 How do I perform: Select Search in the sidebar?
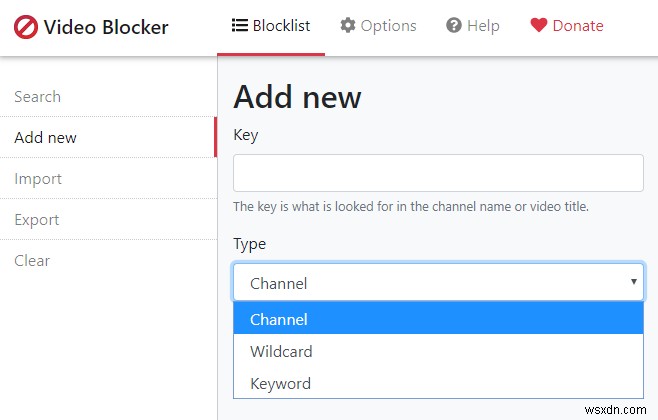click(38, 97)
